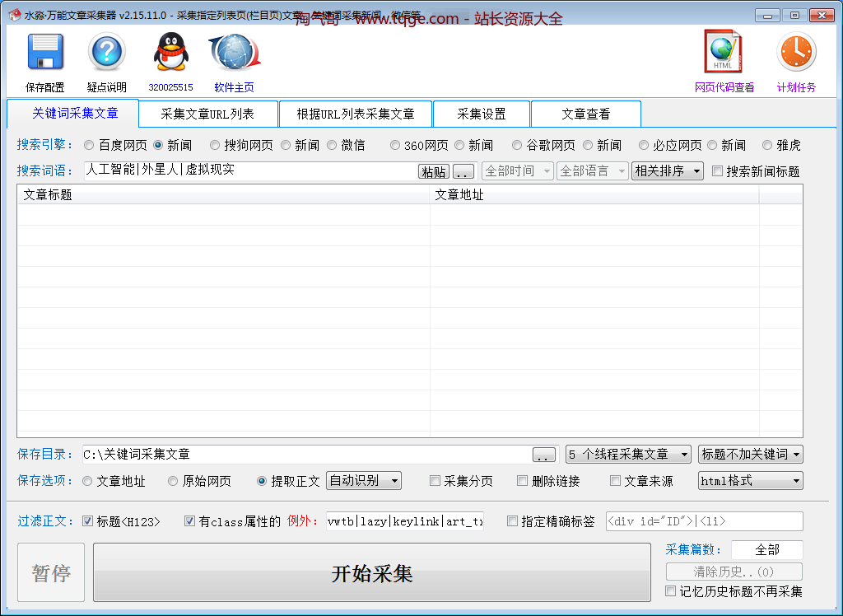Image resolution: width=843 pixels, height=616 pixels.
Task: Click the 文章标题 column header
Action: point(222,195)
